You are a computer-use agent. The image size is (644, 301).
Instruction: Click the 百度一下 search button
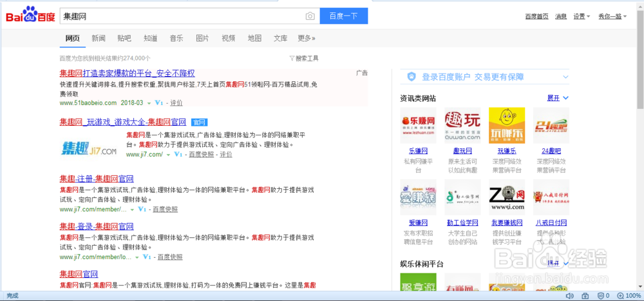344,16
